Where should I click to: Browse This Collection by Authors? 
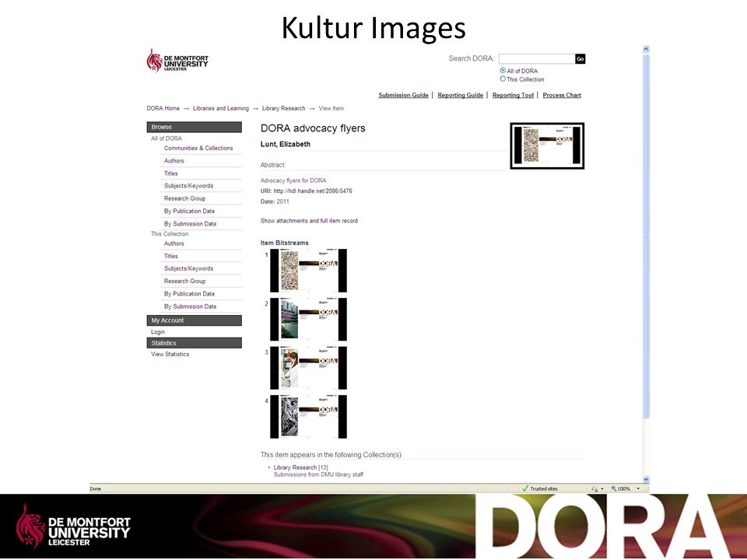tap(174, 243)
